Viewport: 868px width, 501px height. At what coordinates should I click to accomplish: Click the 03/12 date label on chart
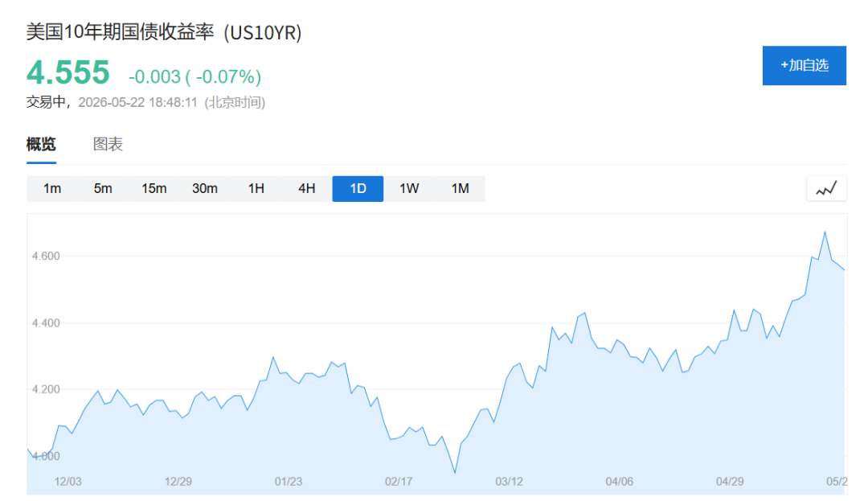click(509, 482)
